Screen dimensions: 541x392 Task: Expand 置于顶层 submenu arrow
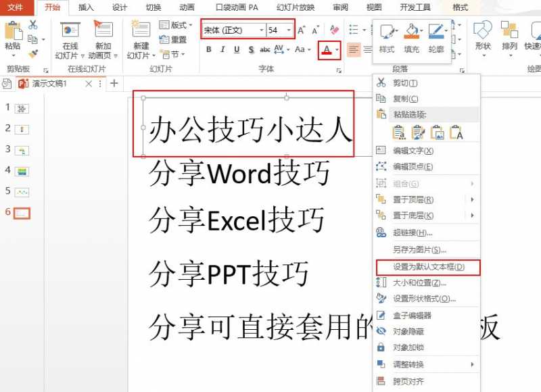[x=472, y=199]
